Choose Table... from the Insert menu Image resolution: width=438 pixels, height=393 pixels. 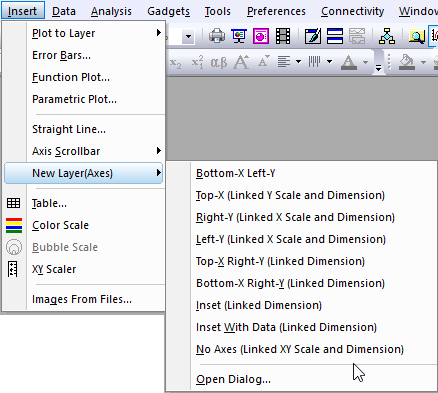click(x=49, y=203)
